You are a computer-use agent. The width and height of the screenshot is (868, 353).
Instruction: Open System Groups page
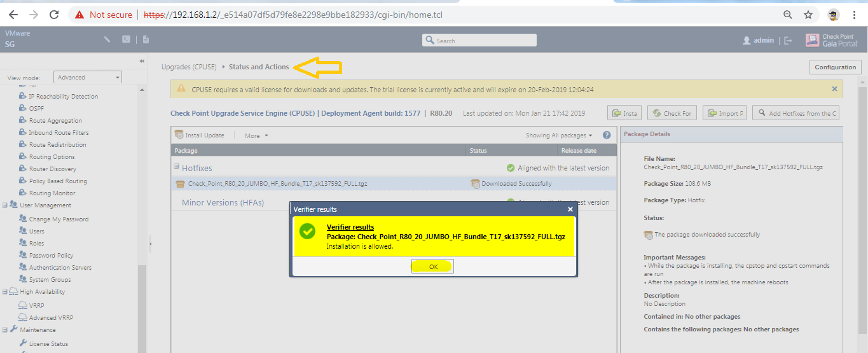pyautogui.click(x=50, y=280)
